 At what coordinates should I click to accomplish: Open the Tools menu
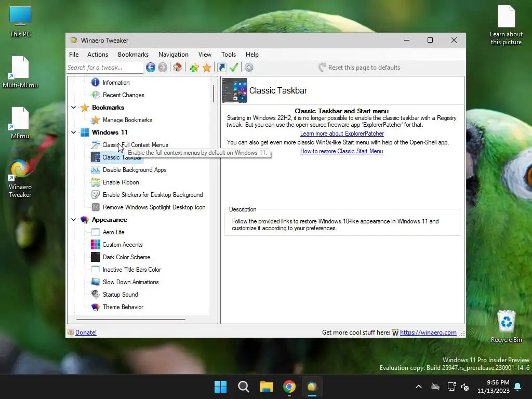(229, 55)
